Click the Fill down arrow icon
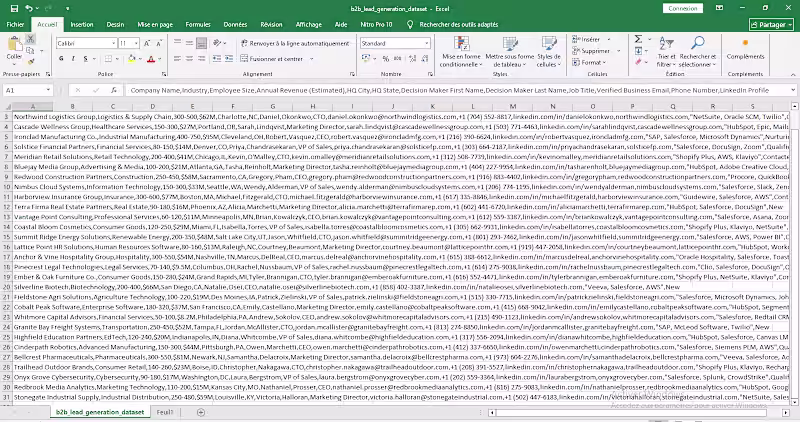The width and height of the screenshot is (800, 422). tap(638, 51)
